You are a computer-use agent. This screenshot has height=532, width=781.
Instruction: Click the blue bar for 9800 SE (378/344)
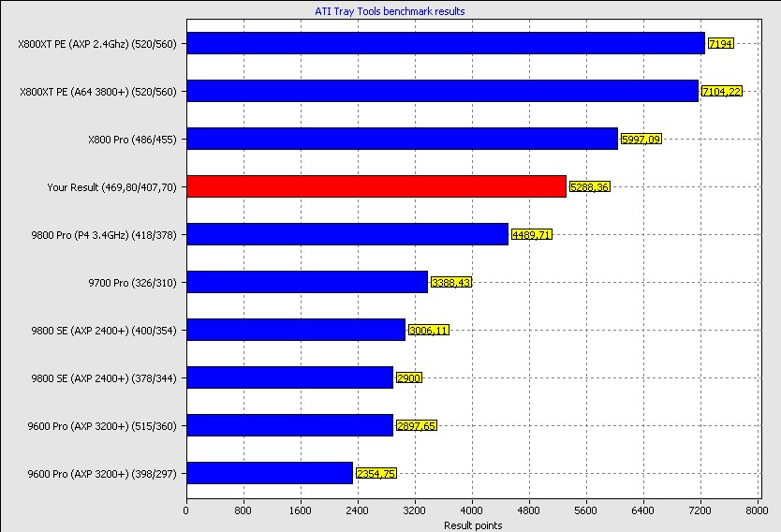[x=290, y=377]
